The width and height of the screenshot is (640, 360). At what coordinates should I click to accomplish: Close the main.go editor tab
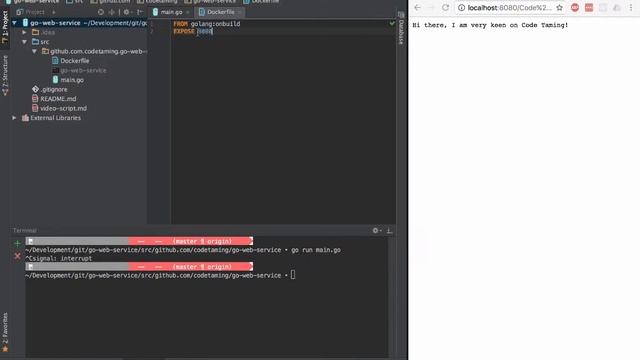point(188,12)
